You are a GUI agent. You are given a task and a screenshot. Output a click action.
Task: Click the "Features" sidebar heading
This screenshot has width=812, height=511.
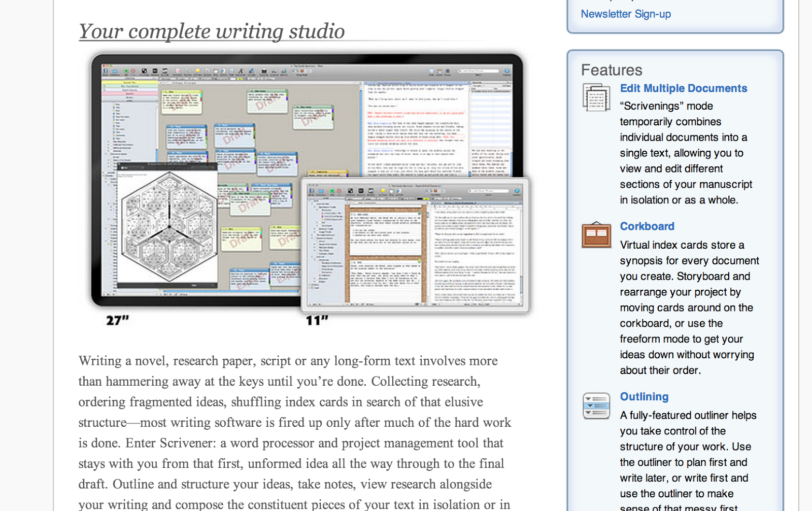tap(612, 70)
